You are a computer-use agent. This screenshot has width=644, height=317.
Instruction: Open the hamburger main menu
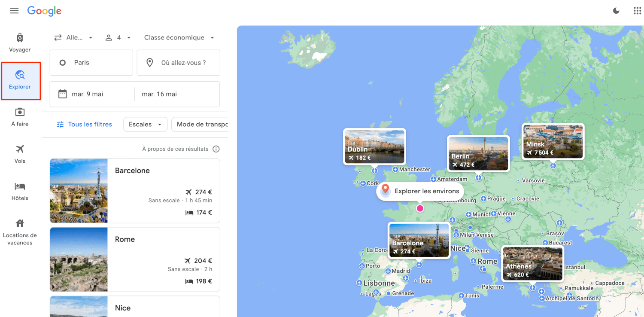[14, 11]
